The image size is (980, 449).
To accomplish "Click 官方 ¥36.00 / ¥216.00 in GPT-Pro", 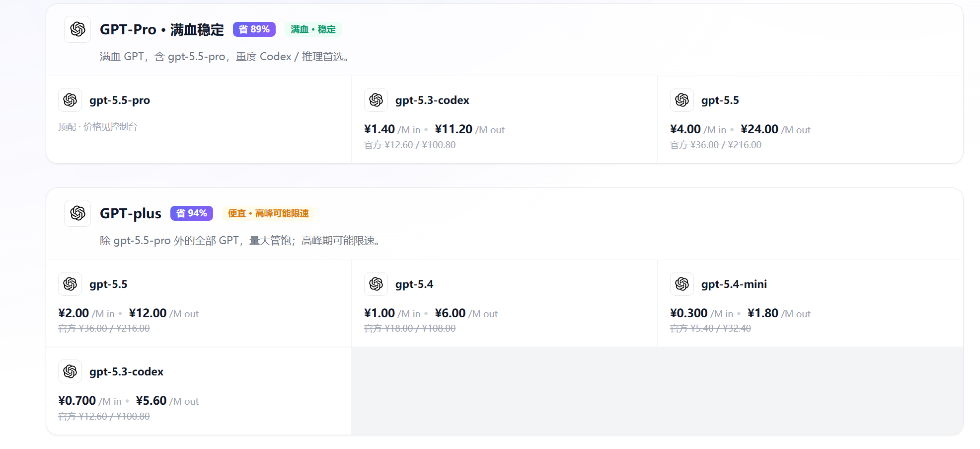I will [x=716, y=145].
